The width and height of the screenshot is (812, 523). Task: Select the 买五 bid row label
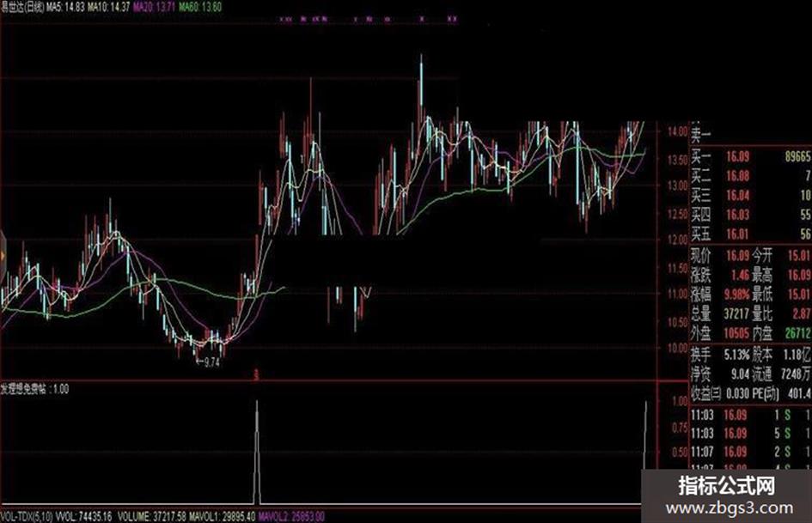coord(701,234)
